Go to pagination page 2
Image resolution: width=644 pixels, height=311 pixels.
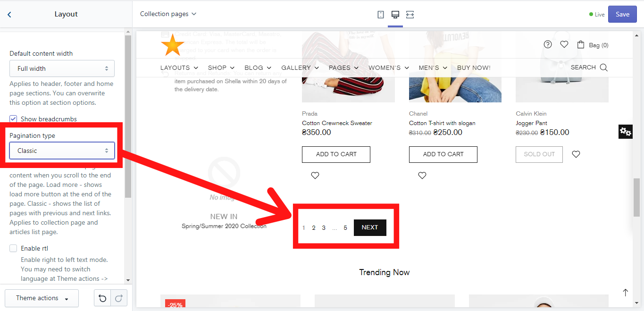(x=314, y=228)
